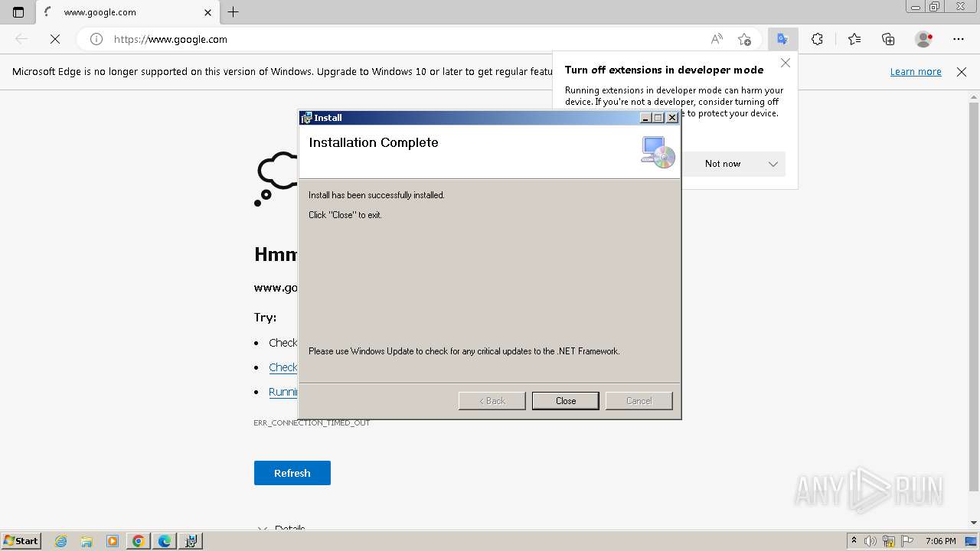Close the www.google.com tab
The width and height of the screenshot is (980, 551).
click(x=208, y=12)
